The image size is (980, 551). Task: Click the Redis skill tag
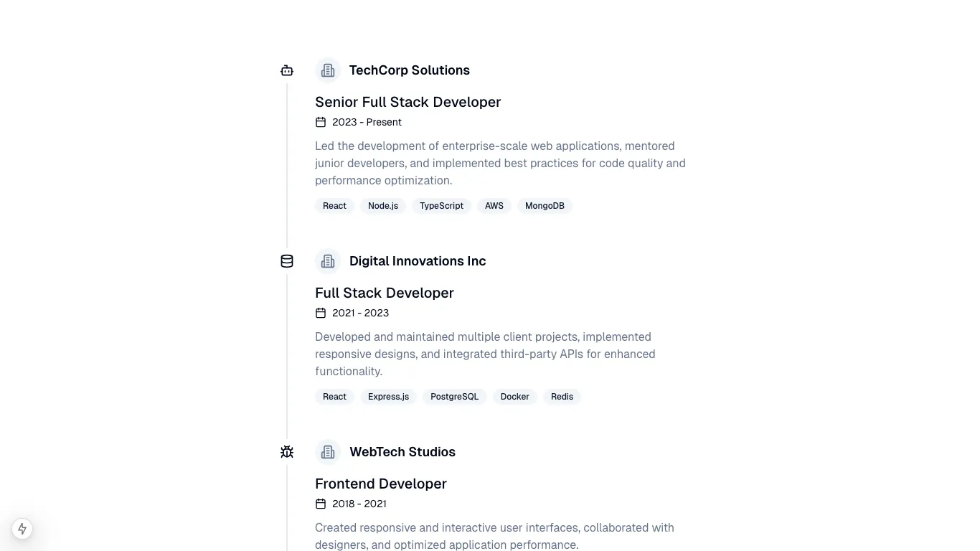tap(562, 397)
